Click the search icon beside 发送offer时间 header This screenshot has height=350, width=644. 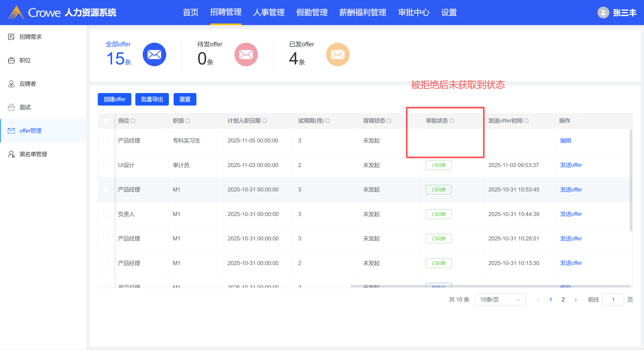[x=526, y=121]
